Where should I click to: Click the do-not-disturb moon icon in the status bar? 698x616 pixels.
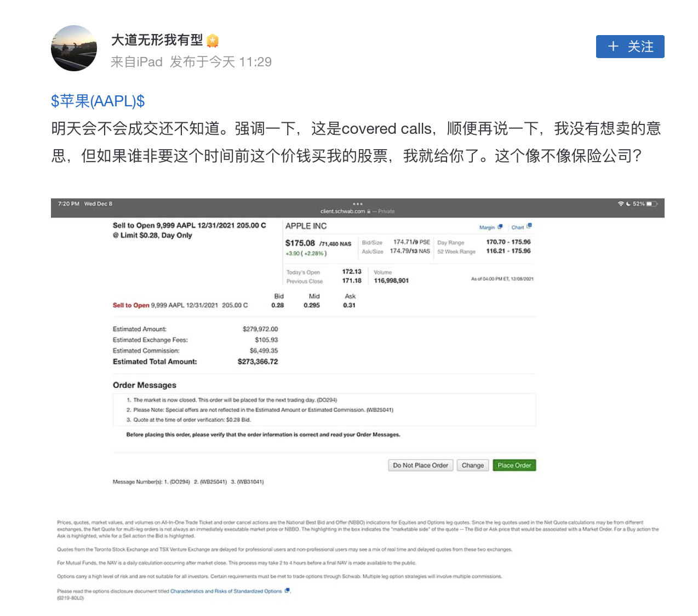click(x=628, y=203)
